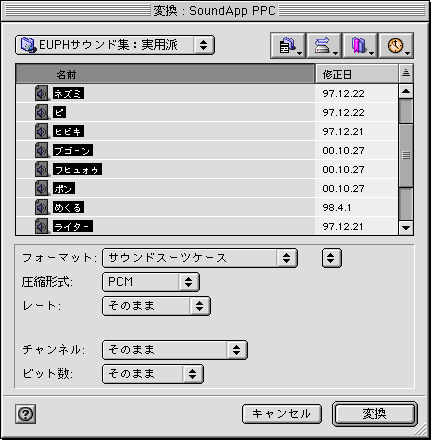The height and width of the screenshot is (440, 431).
Task: Click sound file icon for ピ
Action: [41, 112]
